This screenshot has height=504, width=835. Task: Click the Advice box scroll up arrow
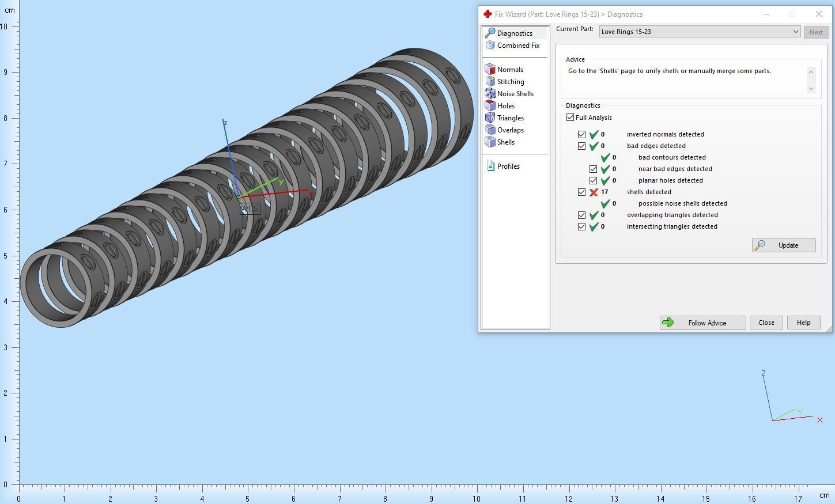click(811, 72)
